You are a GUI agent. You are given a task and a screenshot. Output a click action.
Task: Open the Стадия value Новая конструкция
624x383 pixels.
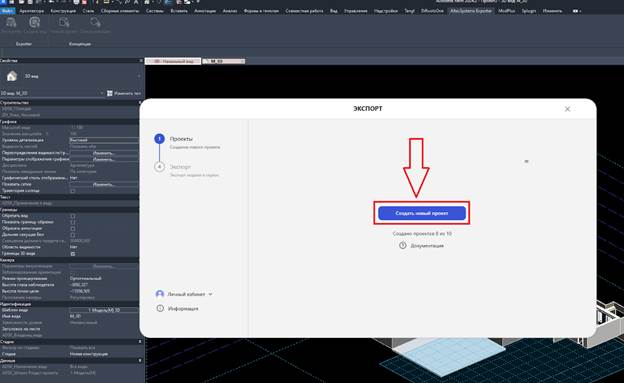(x=104, y=354)
